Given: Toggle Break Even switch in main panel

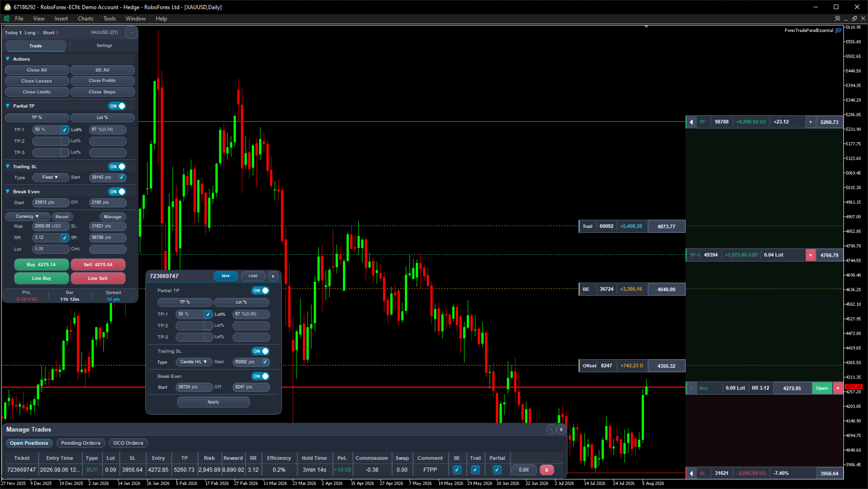Looking at the screenshot, I should coord(117,192).
